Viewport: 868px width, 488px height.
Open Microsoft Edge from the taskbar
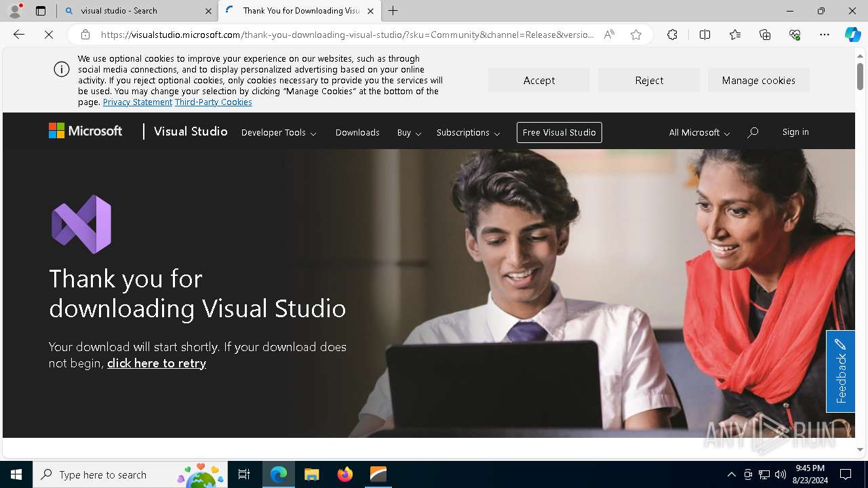279,474
